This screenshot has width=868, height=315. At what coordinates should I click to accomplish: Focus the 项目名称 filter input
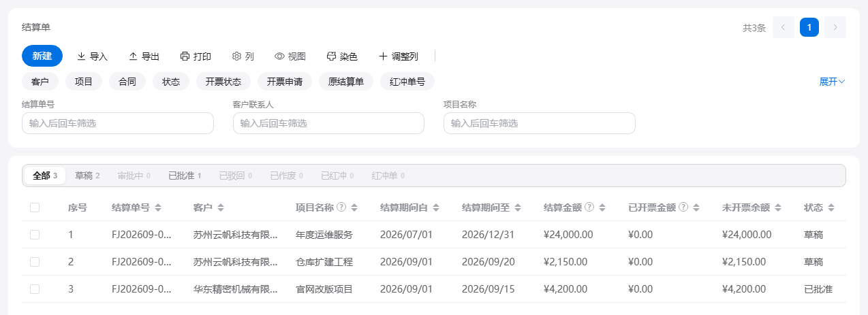540,123
